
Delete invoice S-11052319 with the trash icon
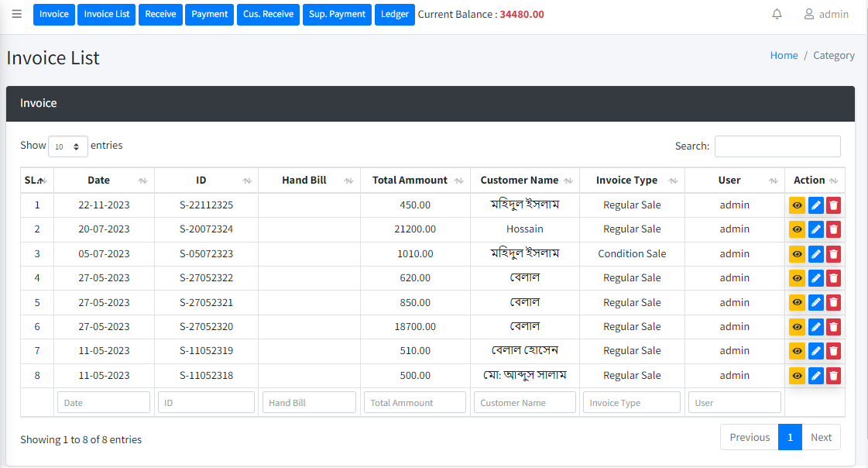click(833, 351)
